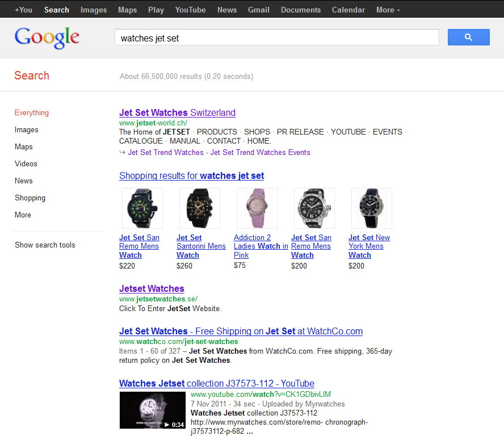Open YouTube from the top bar
The height and width of the screenshot is (436, 504).
[x=190, y=10]
